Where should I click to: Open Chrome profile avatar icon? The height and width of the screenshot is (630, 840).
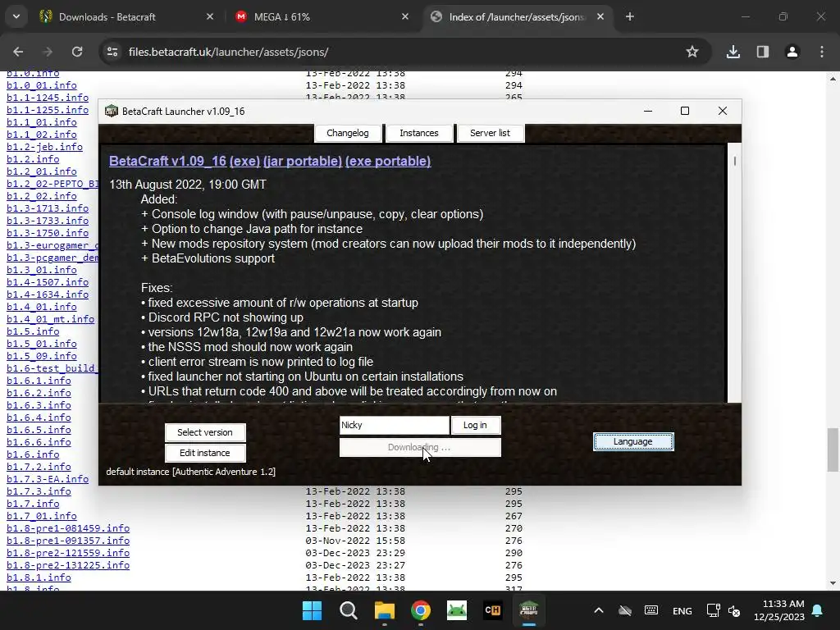pos(792,52)
